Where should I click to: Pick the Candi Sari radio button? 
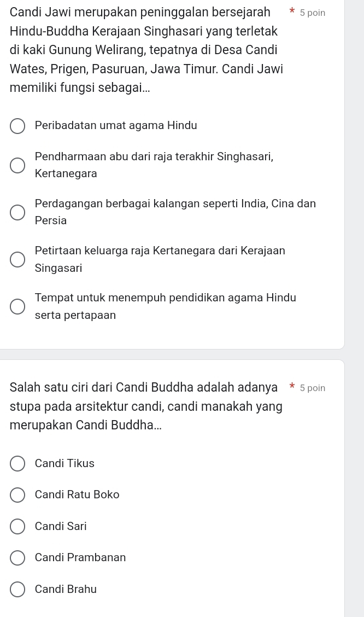coord(17,527)
